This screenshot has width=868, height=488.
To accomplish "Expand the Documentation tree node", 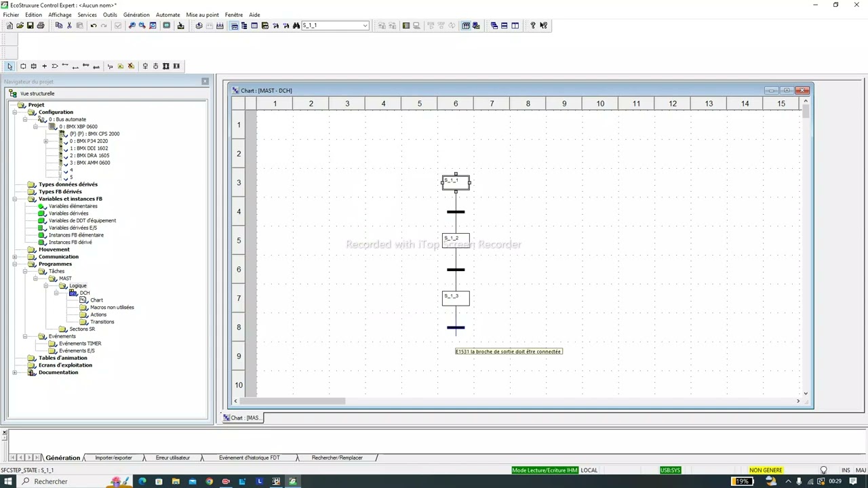I will (15, 373).
